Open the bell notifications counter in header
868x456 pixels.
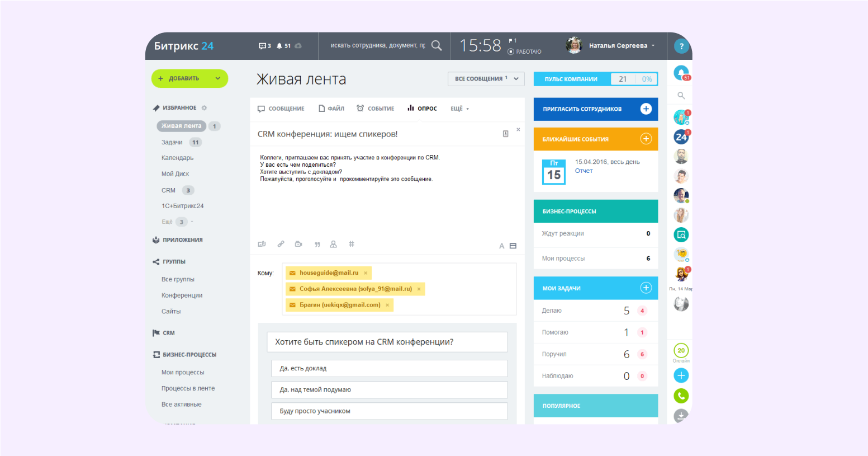pyautogui.click(x=283, y=46)
